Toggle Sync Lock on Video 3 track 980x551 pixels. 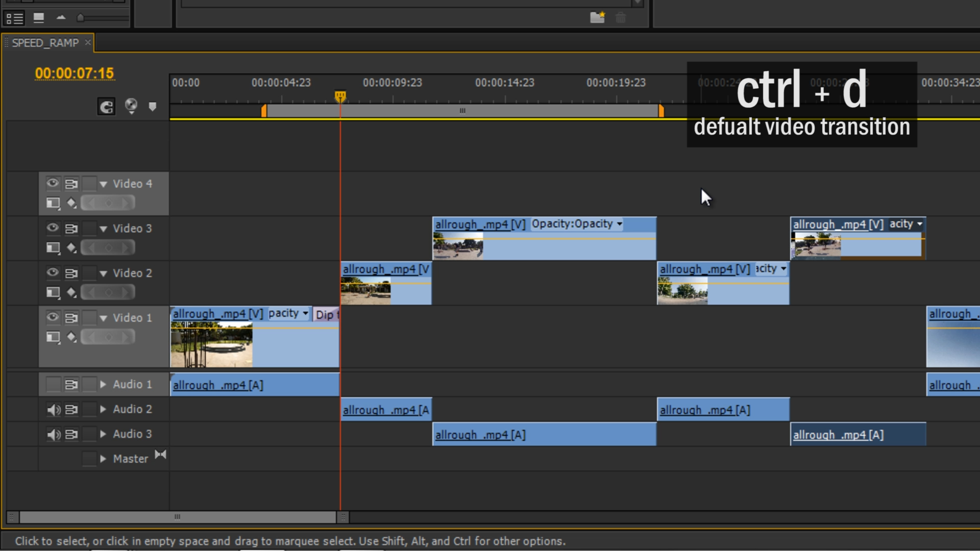[71, 228]
